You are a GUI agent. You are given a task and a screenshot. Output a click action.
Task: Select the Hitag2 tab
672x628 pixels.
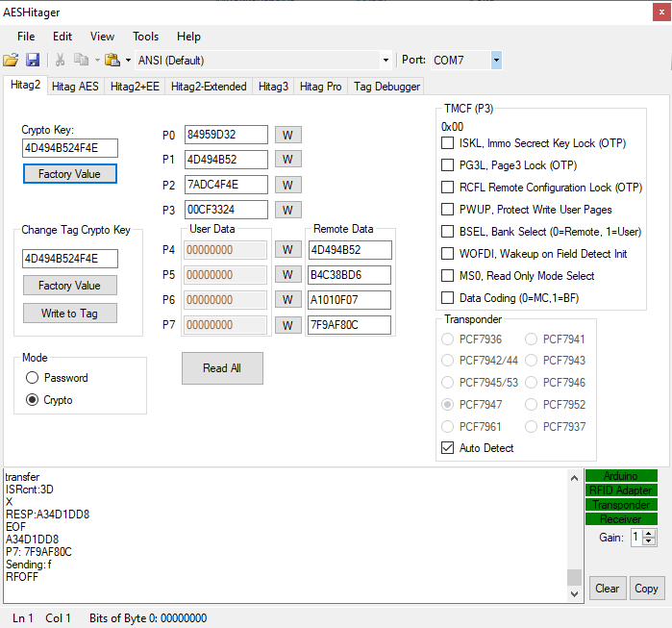25,85
